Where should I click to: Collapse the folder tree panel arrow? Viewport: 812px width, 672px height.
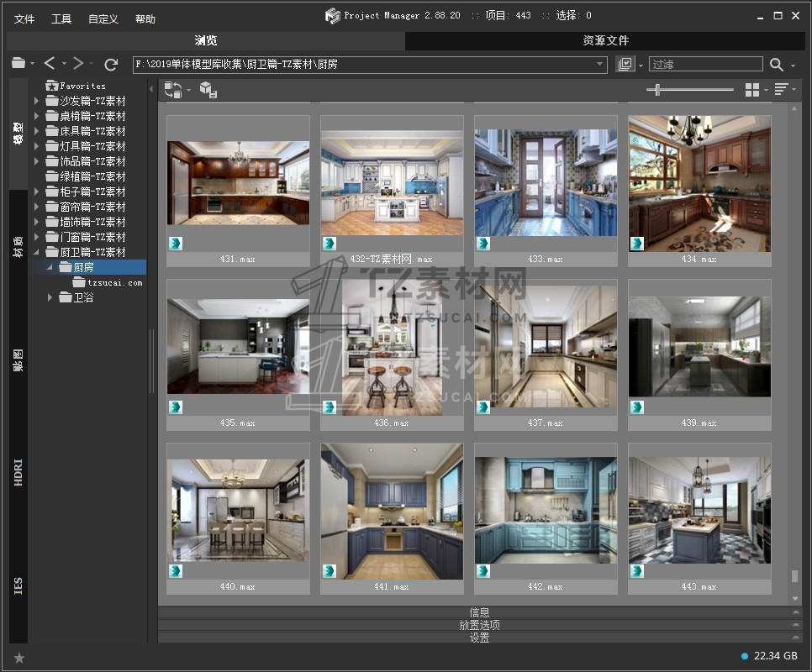tap(151, 89)
